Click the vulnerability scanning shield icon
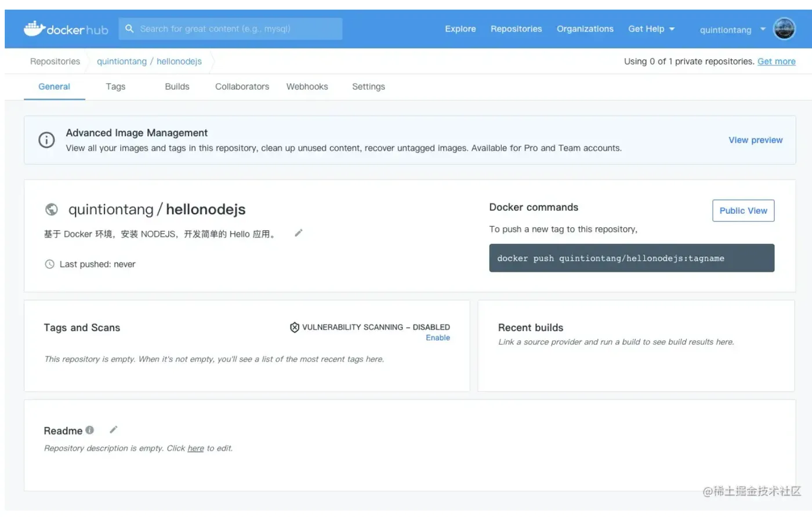The image size is (812, 517). click(x=295, y=327)
